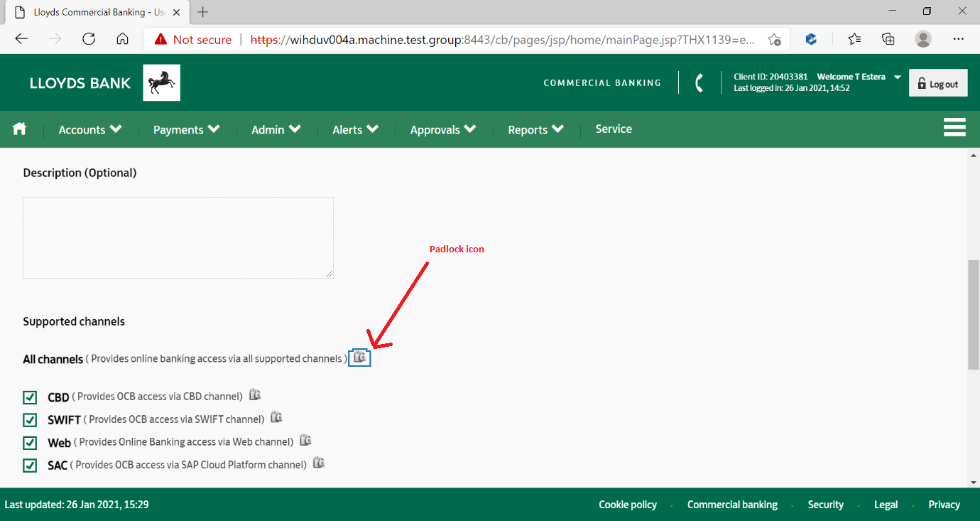Click the Supported channels heading
Viewport: 980px width, 521px height.
tap(74, 321)
